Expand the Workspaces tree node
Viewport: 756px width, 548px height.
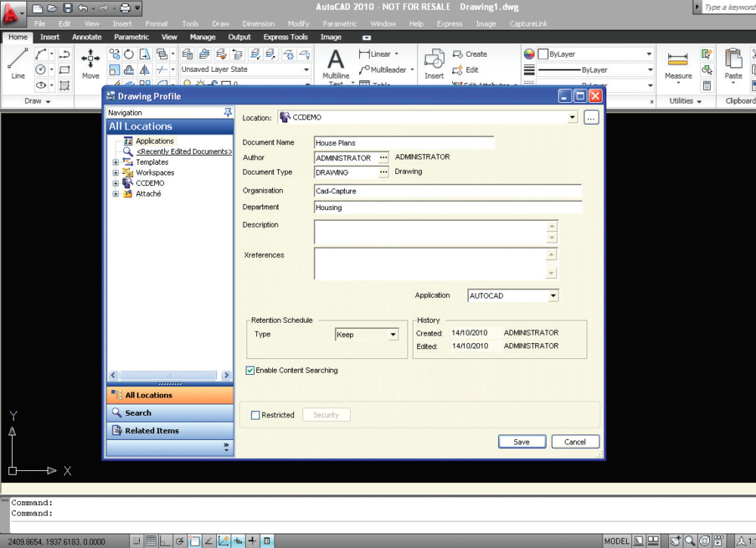pyautogui.click(x=116, y=172)
